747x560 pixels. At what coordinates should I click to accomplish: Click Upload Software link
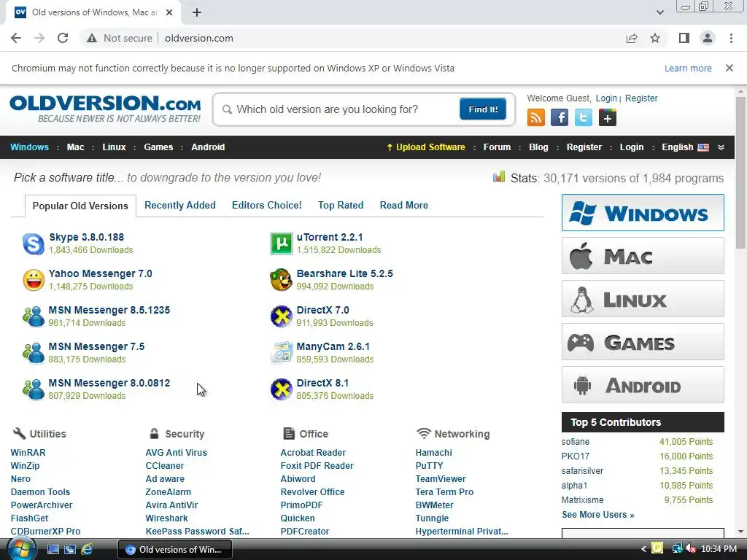pos(426,147)
